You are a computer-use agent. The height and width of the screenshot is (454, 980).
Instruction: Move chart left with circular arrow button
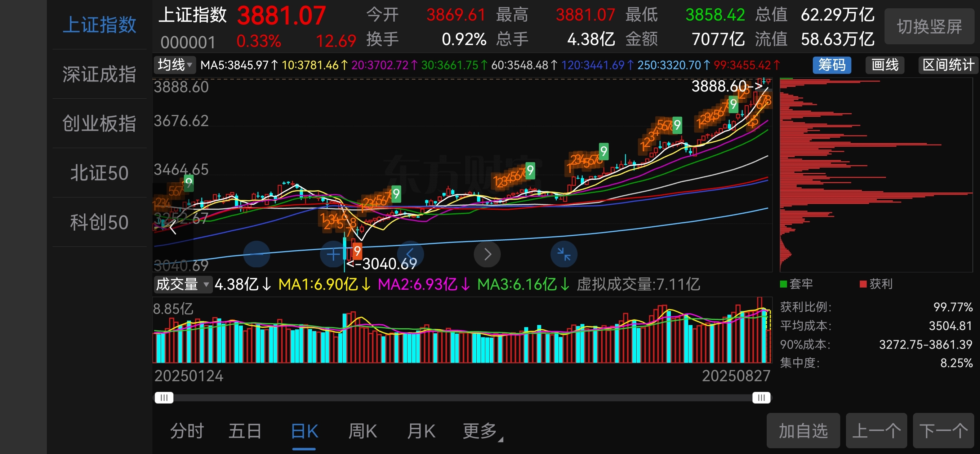[x=410, y=254]
